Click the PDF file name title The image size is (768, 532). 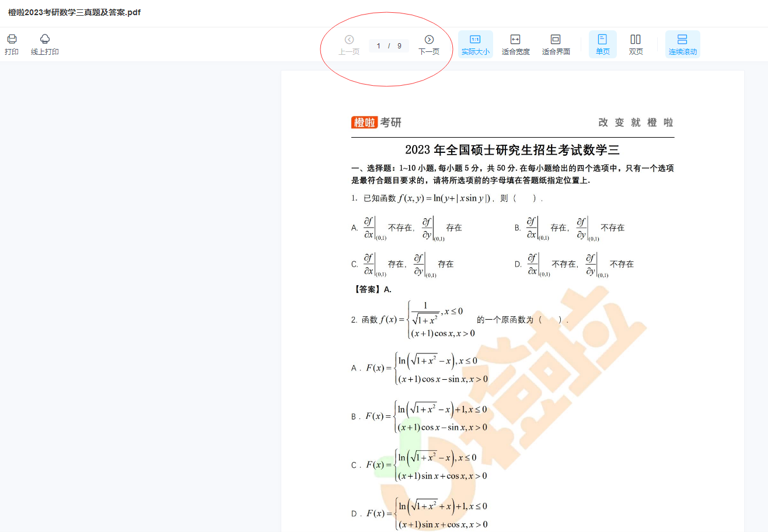pyautogui.click(x=74, y=12)
